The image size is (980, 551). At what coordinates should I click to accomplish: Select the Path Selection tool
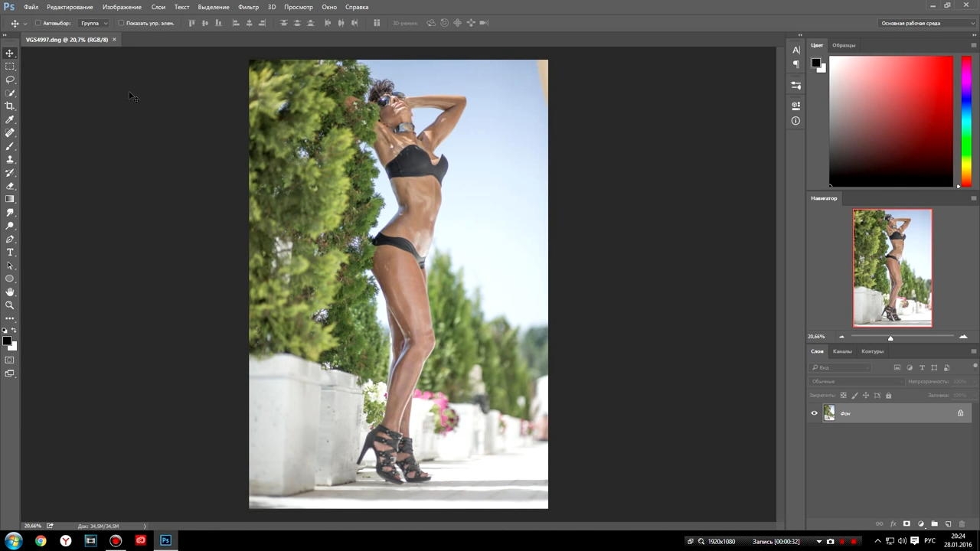(10, 266)
